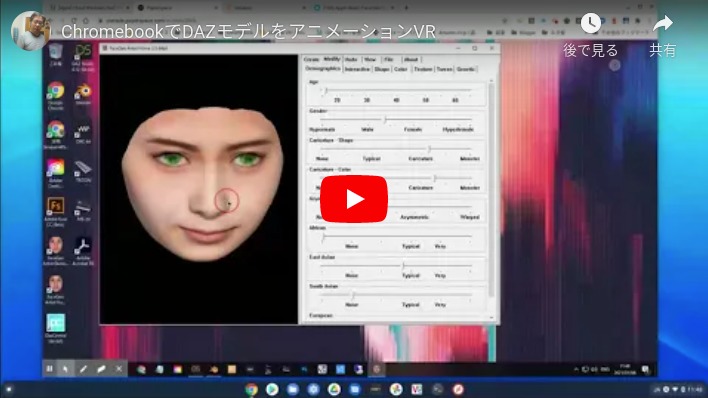This screenshot has width=708, height=398.
Task: Open the Adobe Creative Cloud desktop icon
Action: pyautogui.click(x=56, y=173)
